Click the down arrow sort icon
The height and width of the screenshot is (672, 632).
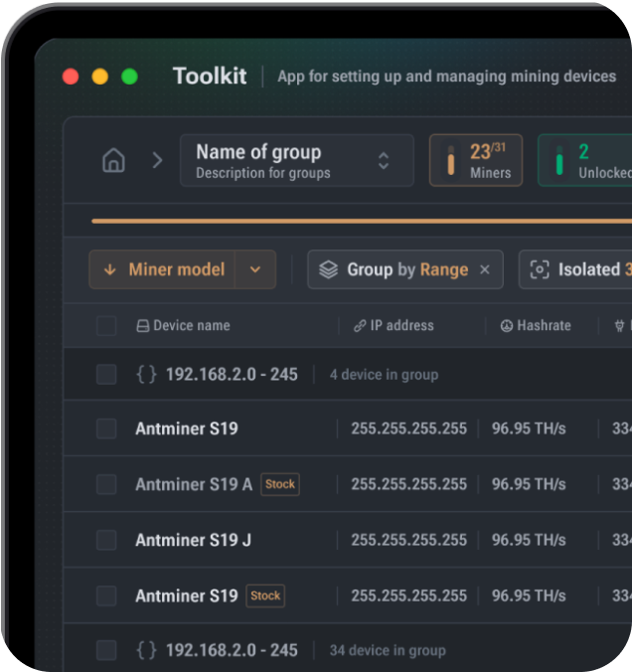coord(110,269)
